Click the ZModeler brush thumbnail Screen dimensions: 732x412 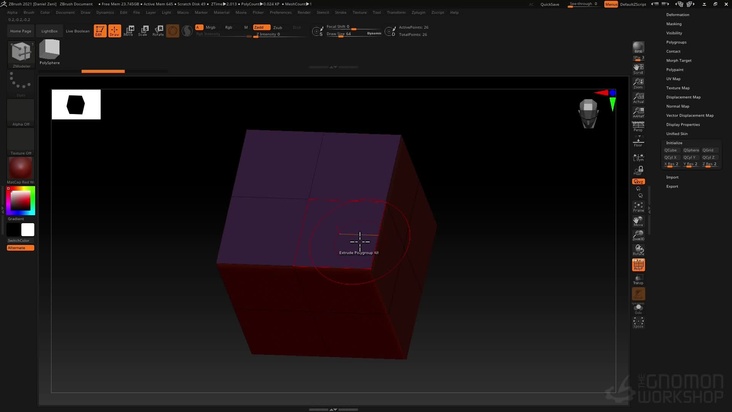(x=21, y=53)
